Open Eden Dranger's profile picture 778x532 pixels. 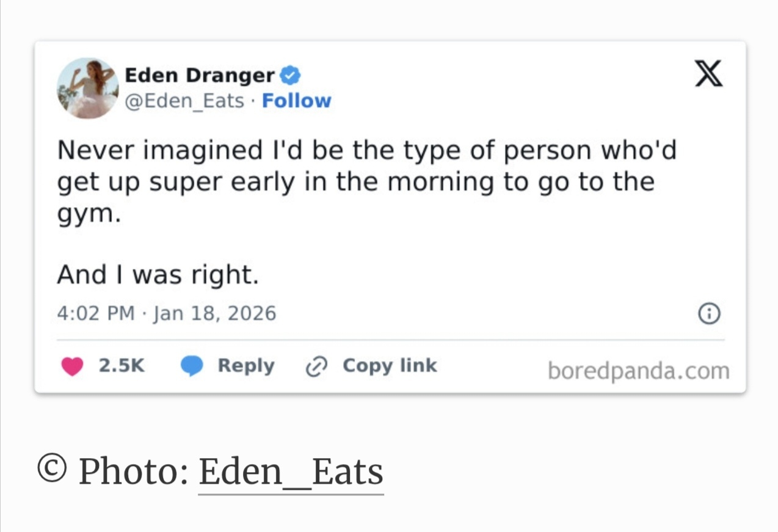[87, 88]
